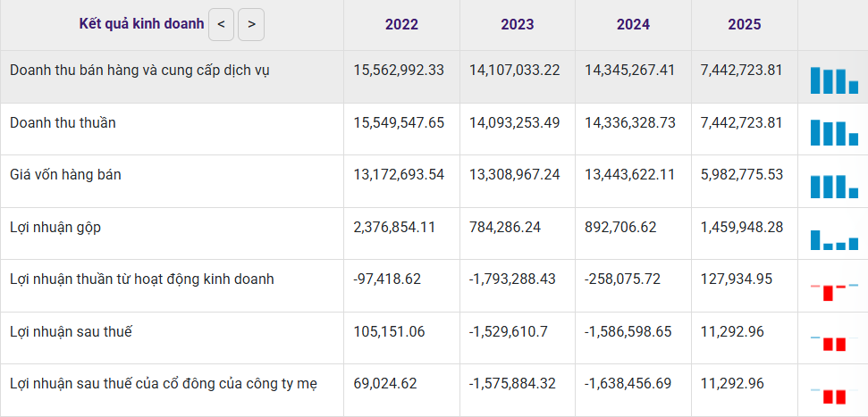Click the next period arrow button
Viewport: 868px width, 417px height.
[x=251, y=25]
